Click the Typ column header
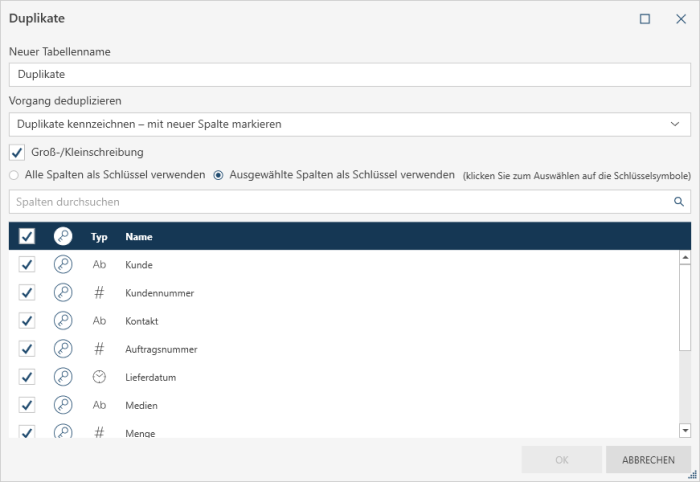The height and width of the screenshot is (482, 700). point(99,237)
